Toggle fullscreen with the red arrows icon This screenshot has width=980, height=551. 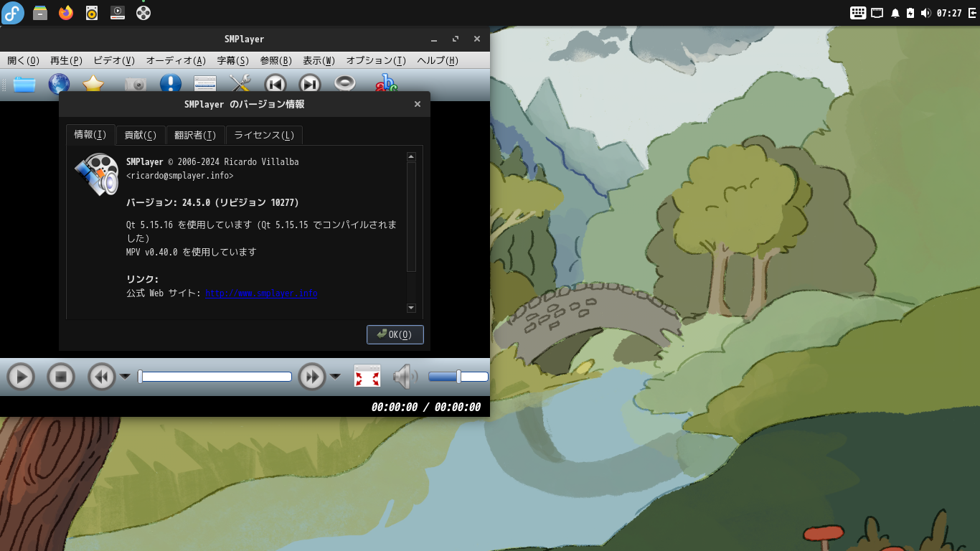tap(367, 377)
